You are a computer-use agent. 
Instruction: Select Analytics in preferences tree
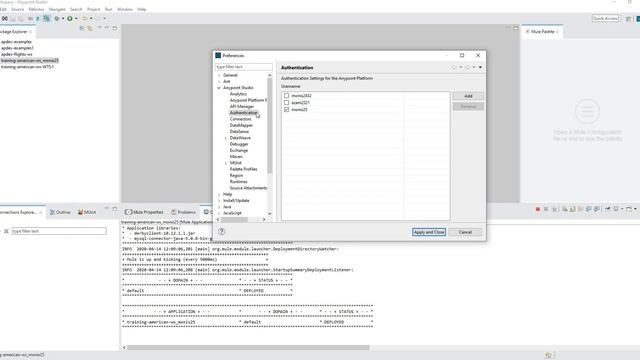coord(238,94)
